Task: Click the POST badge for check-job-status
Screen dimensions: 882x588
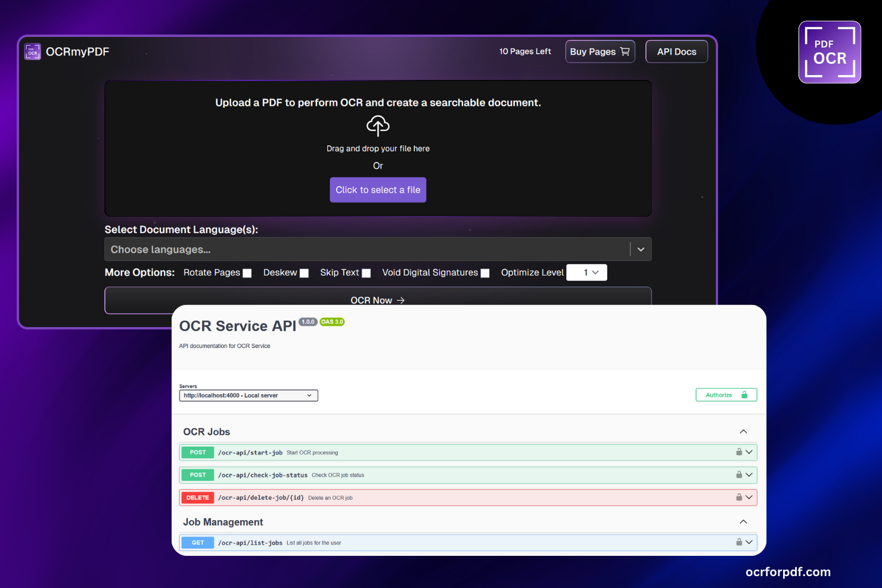Action: pyautogui.click(x=198, y=475)
